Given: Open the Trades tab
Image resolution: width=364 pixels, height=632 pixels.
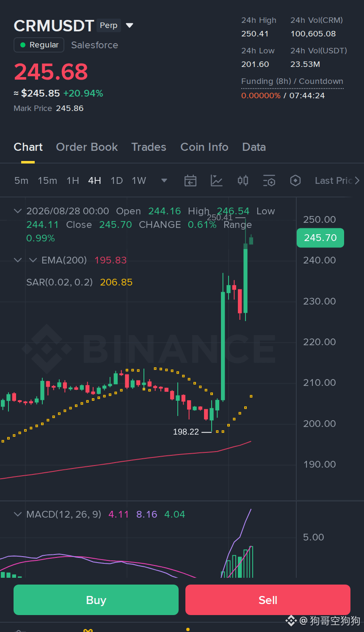Looking at the screenshot, I should [149, 147].
